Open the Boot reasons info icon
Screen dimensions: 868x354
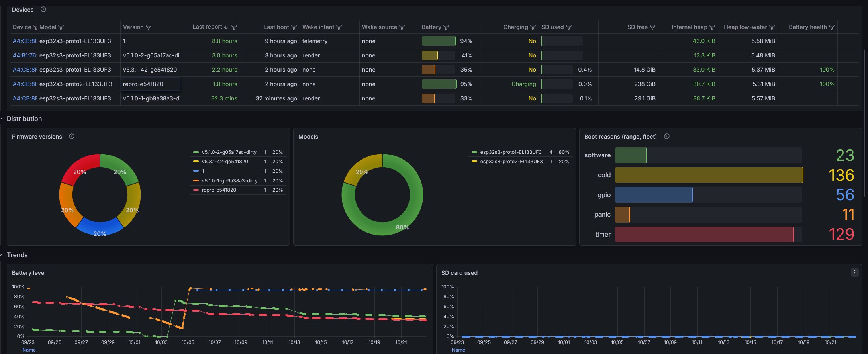click(667, 137)
